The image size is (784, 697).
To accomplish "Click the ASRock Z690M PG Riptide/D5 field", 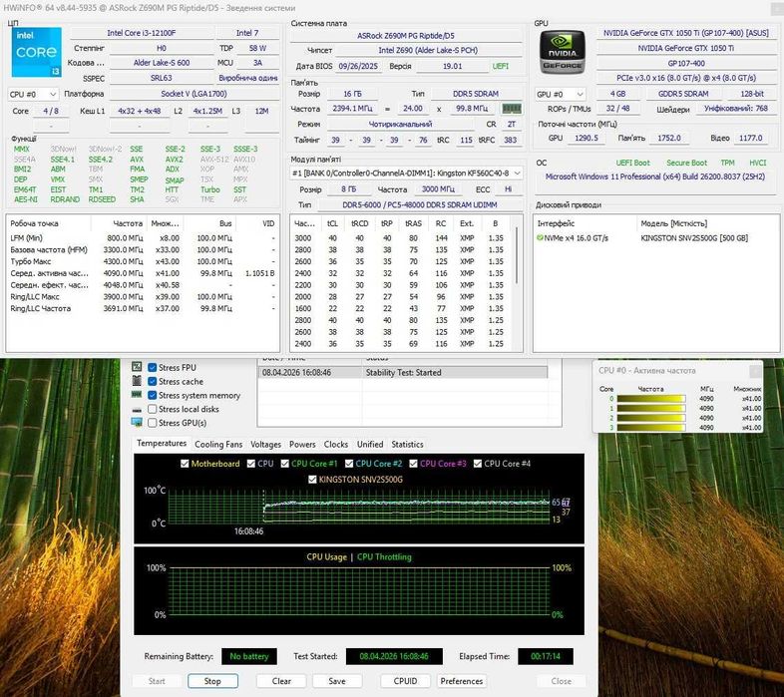I will (x=406, y=36).
